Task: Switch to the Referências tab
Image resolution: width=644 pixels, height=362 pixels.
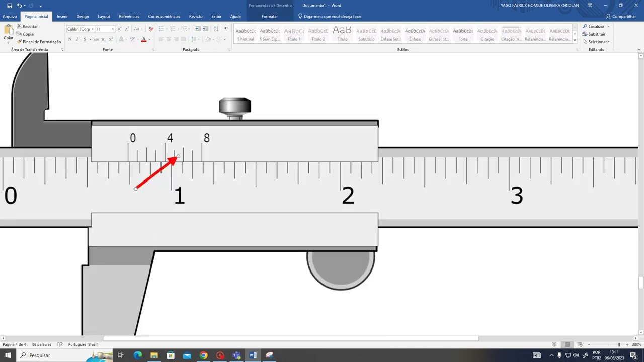Action: [129, 16]
